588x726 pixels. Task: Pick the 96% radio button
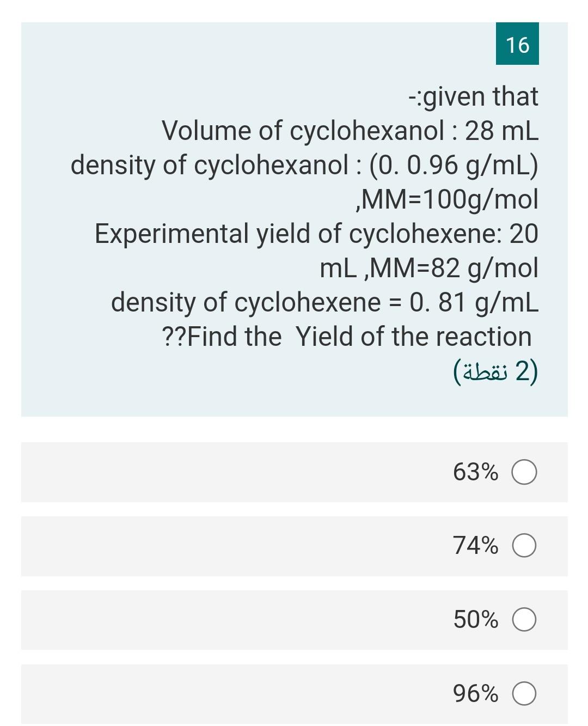(524, 694)
